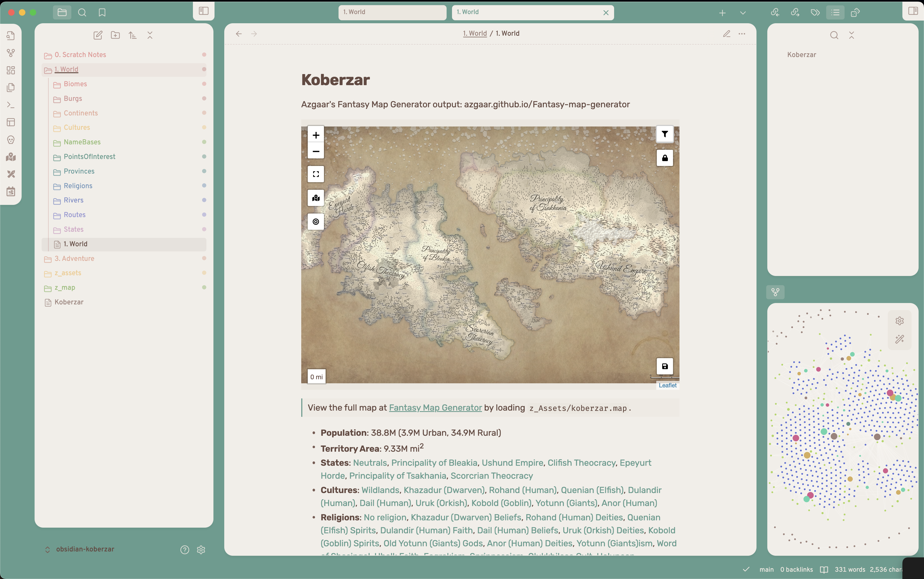Open the bookmarks panel icon
Viewport: 924px width, 579px height.
point(102,13)
